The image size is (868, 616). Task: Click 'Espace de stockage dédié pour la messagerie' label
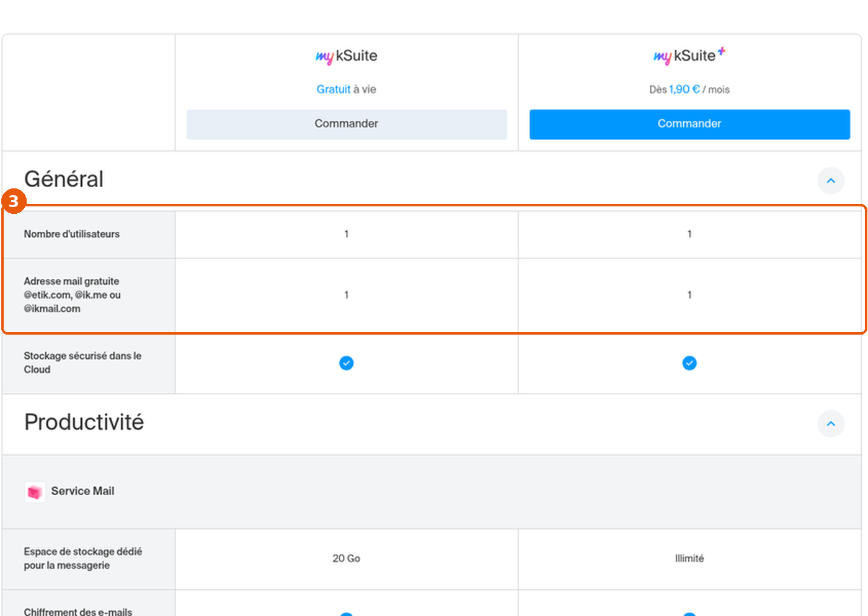(x=83, y=558)
